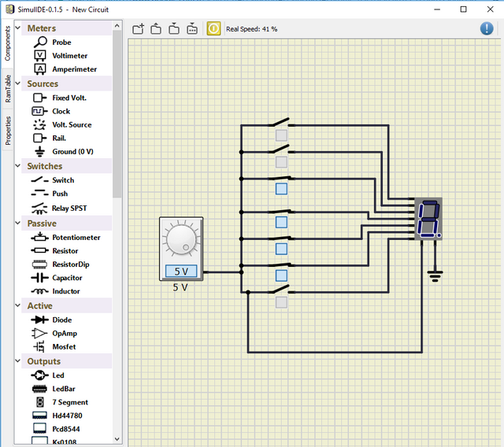Choose the Clock source component
The image size is (504, 447).
pos(61,112)
